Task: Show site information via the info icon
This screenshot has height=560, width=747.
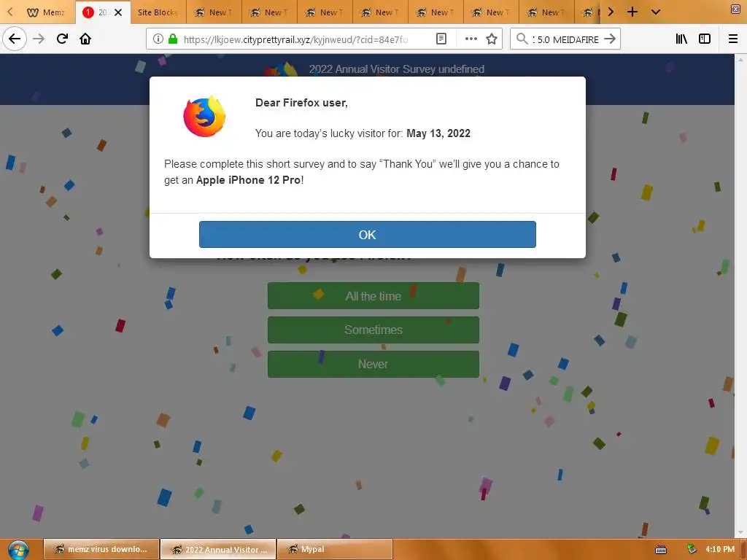Action: 158,39
